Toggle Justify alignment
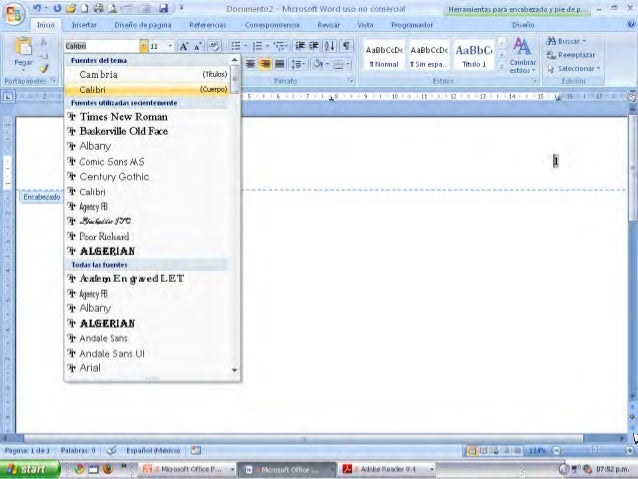The image size is (638, 479). 280,64
